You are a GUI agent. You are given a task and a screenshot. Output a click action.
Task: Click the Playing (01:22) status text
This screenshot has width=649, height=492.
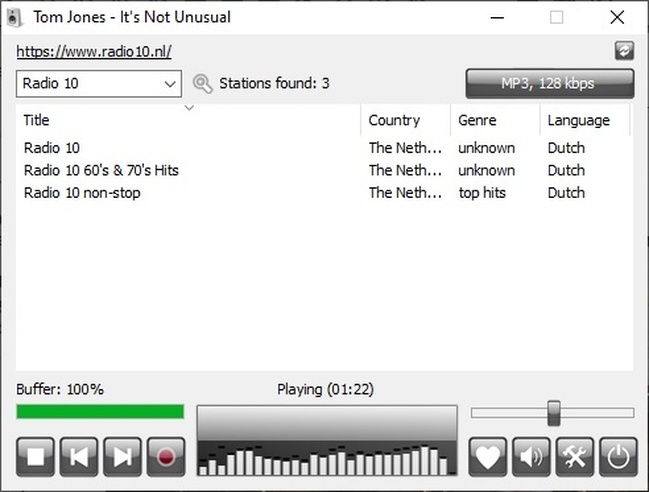click(325, 390)
